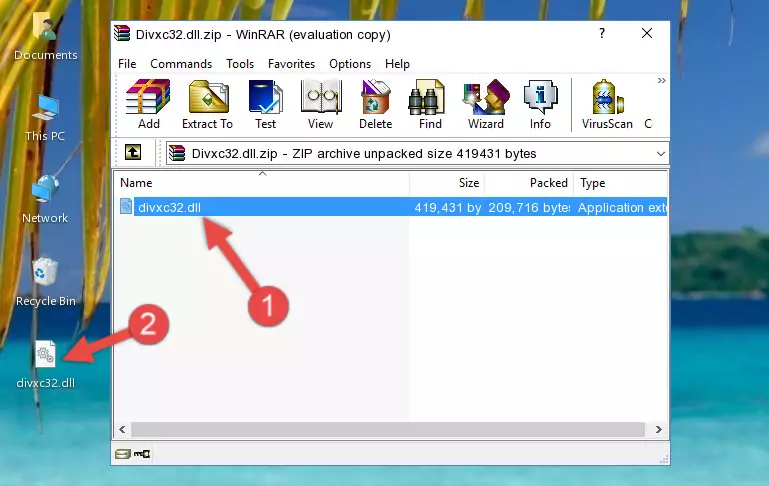Select the divxc32.dll file row

pos(391,207)
